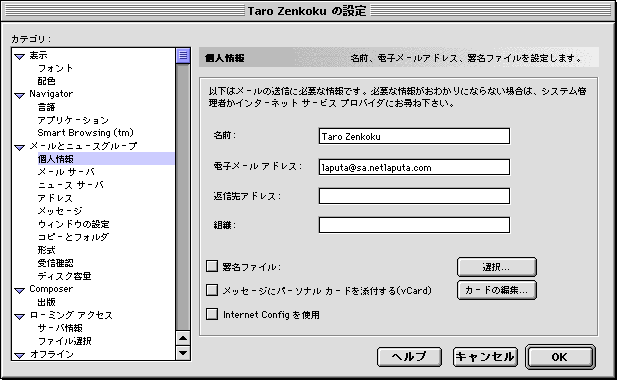The height and width of the screenshot is (380, 617).
Task: Click the Navigator category label
Action: click(x=51, y=94)
